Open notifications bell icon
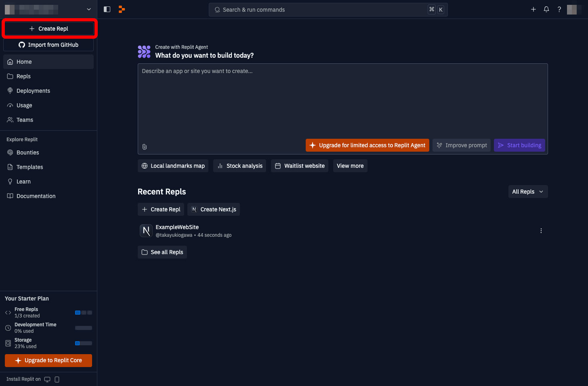 pos(546,9)
